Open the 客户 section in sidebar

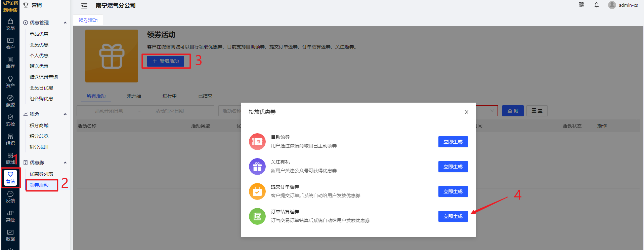10,43
